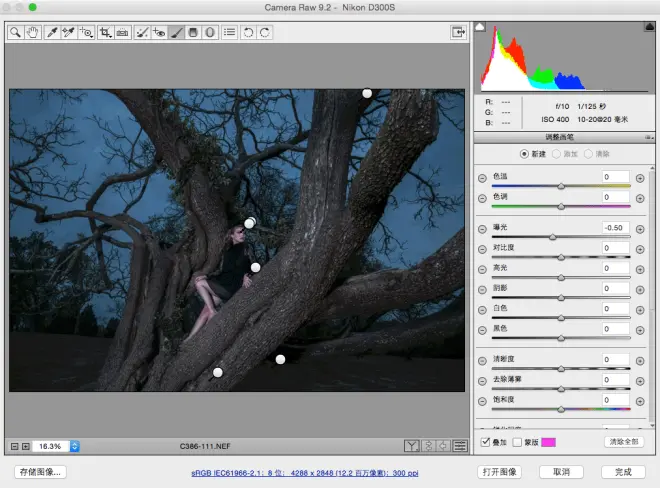Select the Red Eye Removal tool

point(159,32)
